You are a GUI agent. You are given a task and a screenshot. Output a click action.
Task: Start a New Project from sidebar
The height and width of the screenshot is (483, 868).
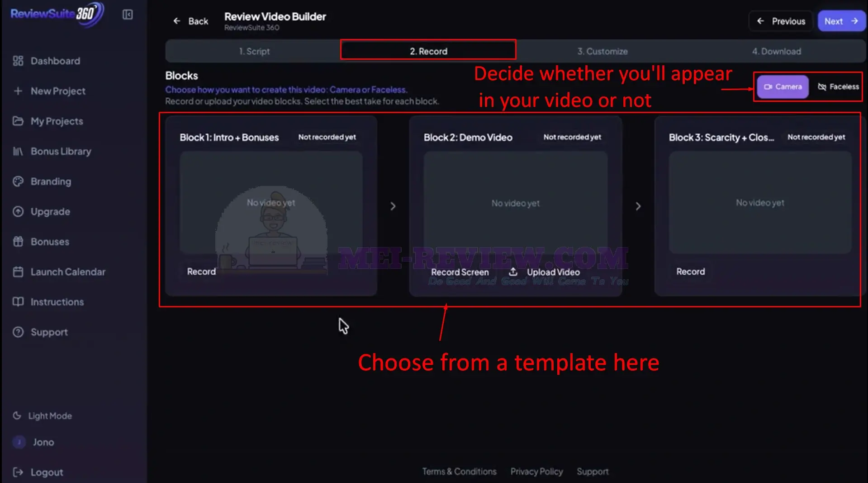pyautogui.click(x=49, y=91)
